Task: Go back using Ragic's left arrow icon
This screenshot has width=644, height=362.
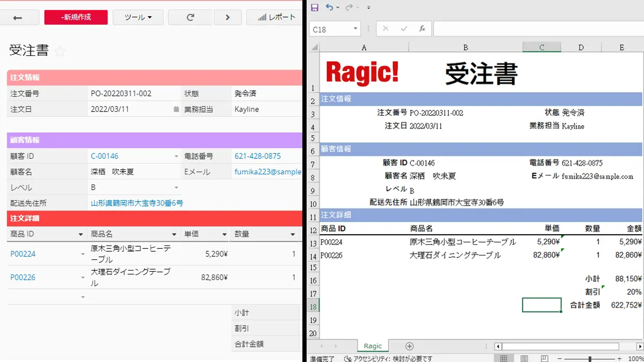Action: click(19, 17)
